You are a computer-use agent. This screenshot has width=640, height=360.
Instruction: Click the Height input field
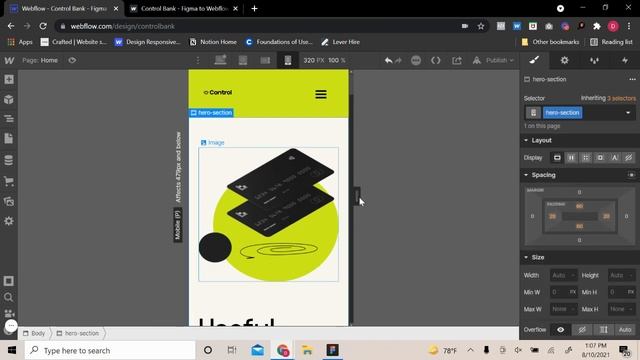pyautogui.click(x=622, y=276)
